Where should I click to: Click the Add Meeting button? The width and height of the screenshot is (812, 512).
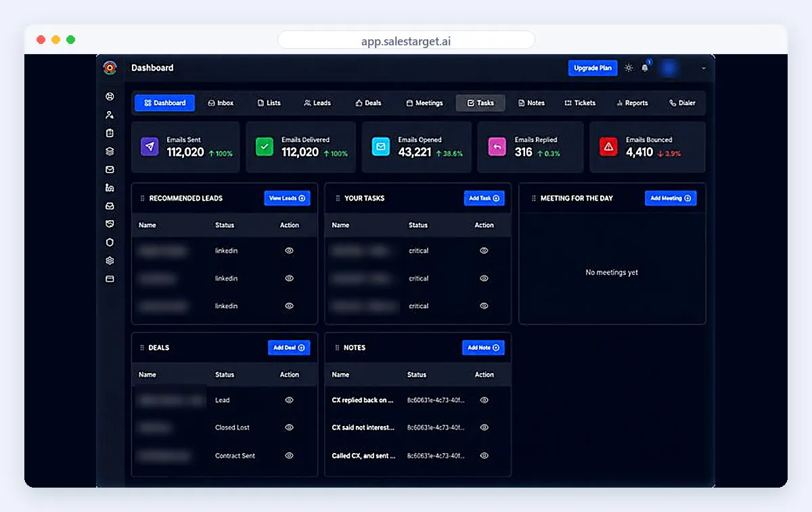(x=671, y=198)
